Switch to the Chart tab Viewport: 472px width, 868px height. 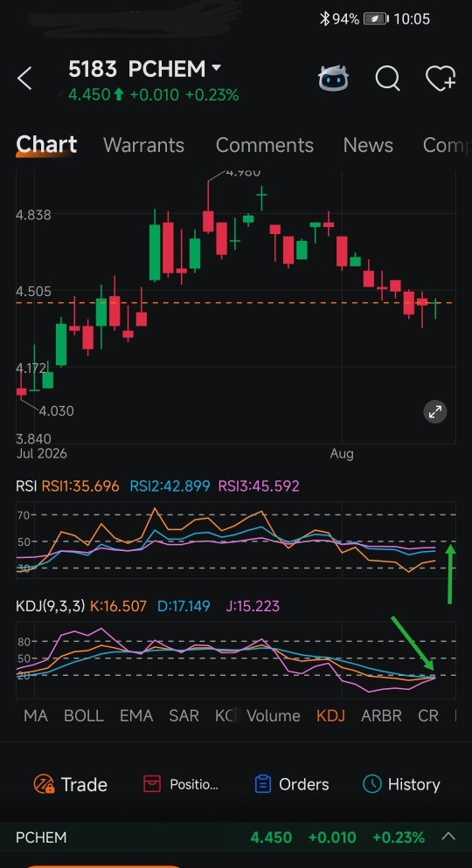(x=46, y=144)
